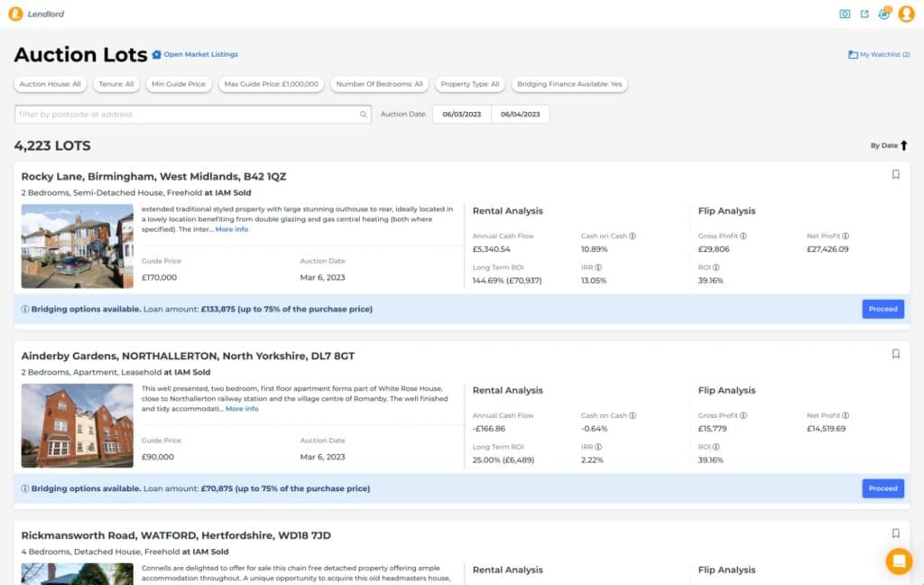This screenshot has height=585, width=924.
Task: Open More info for Rocky Lane description
Action: [232, 229]
